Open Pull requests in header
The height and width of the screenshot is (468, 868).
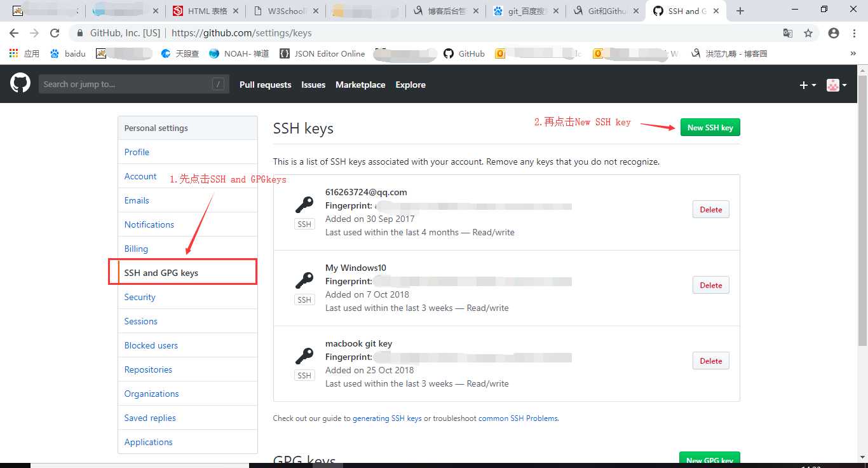tap(265, 85)
